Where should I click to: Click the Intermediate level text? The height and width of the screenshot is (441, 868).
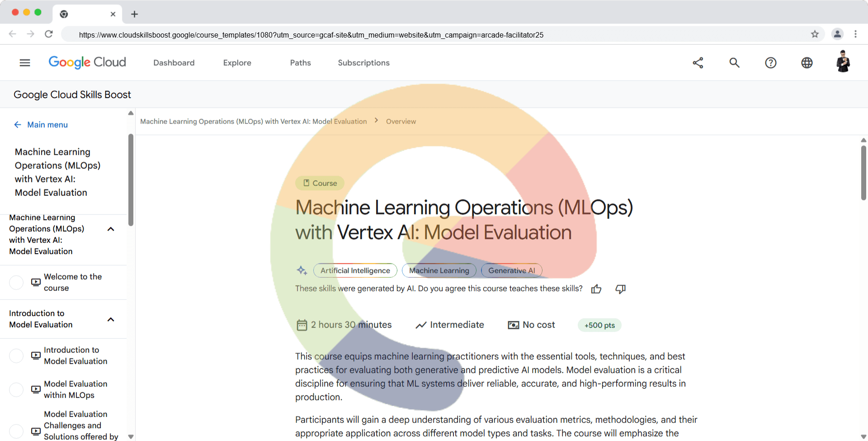457,325
